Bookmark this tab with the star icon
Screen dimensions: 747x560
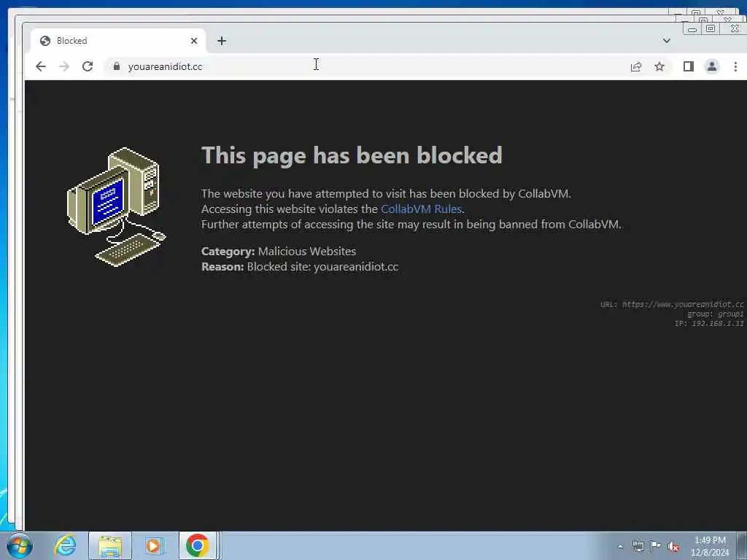pyautogui.click(x=659, y=66)
